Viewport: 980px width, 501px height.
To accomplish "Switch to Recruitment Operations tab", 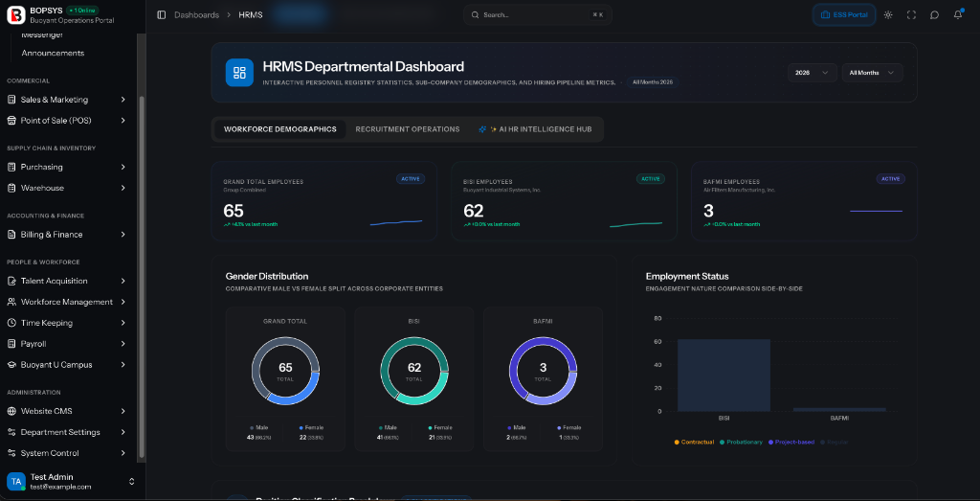I will coord(408,129).
